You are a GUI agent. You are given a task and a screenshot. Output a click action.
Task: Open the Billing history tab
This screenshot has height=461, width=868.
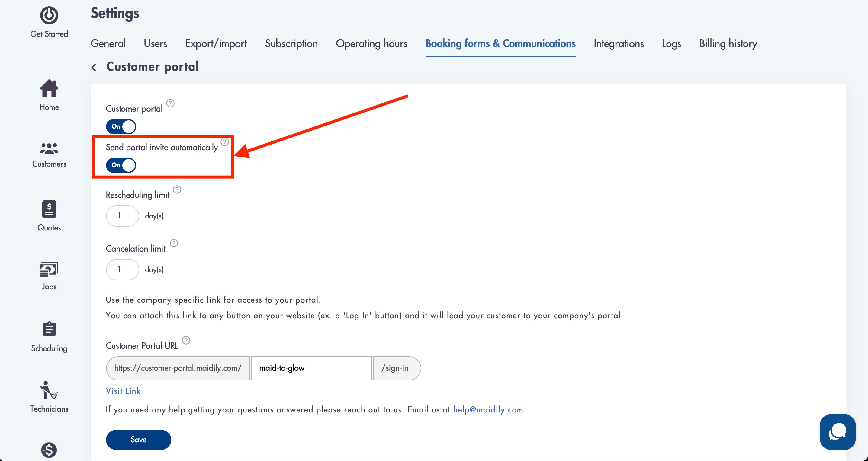(x=728, y=43)
